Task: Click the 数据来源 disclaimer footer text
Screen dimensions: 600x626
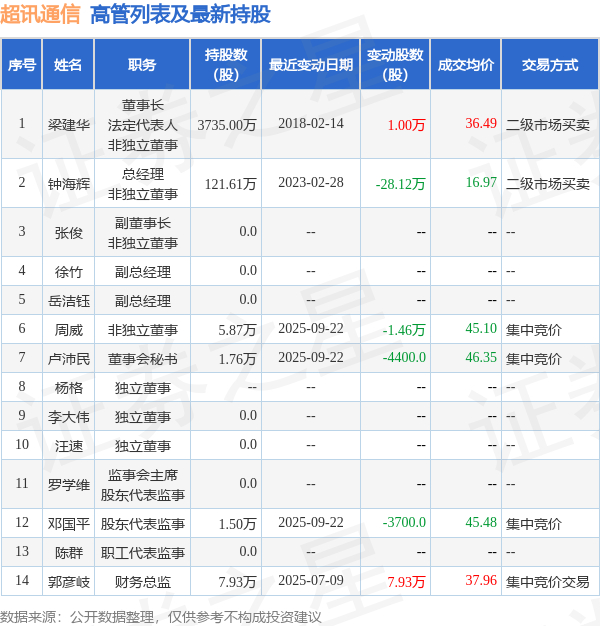Action: [160, 617]
